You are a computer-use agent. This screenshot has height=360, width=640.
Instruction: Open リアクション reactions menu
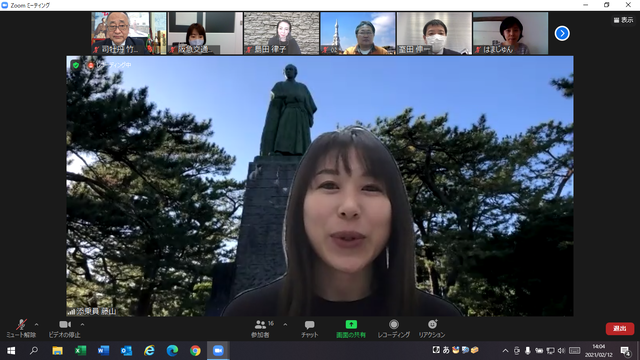pyautogui.click(x=432, y=329)
